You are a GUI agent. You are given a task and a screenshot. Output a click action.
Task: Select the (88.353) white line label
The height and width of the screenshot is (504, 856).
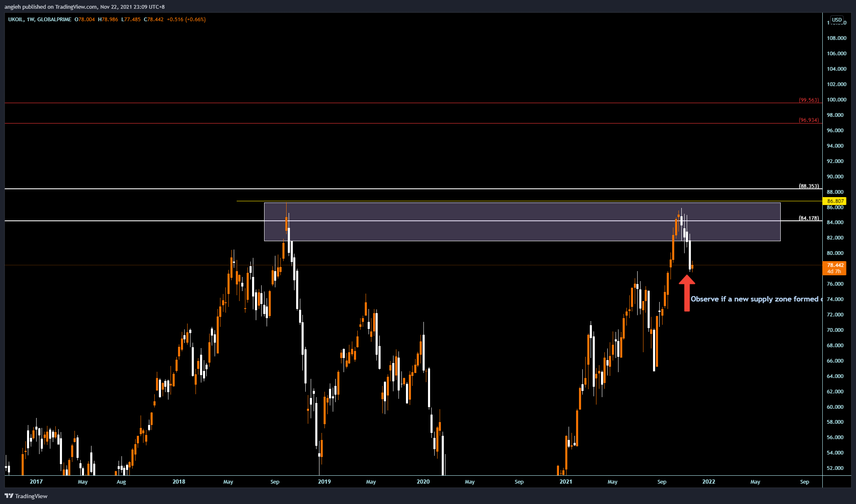(x=809, y=186)
